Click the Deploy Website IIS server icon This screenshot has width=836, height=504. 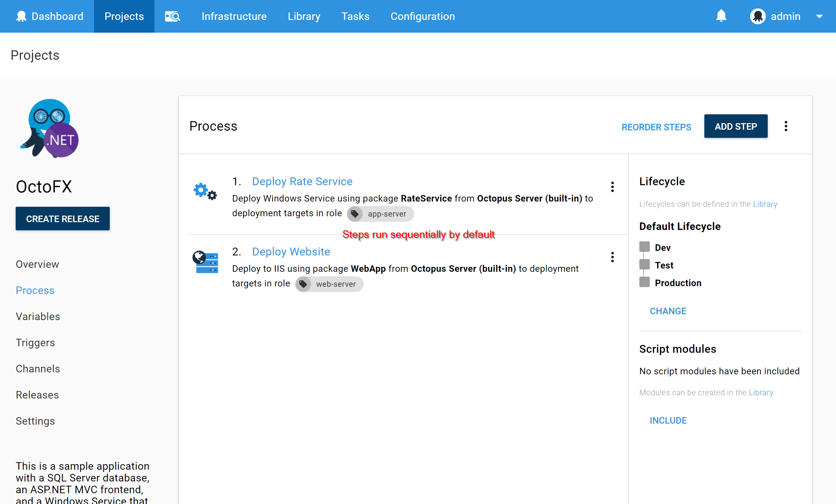205,262
